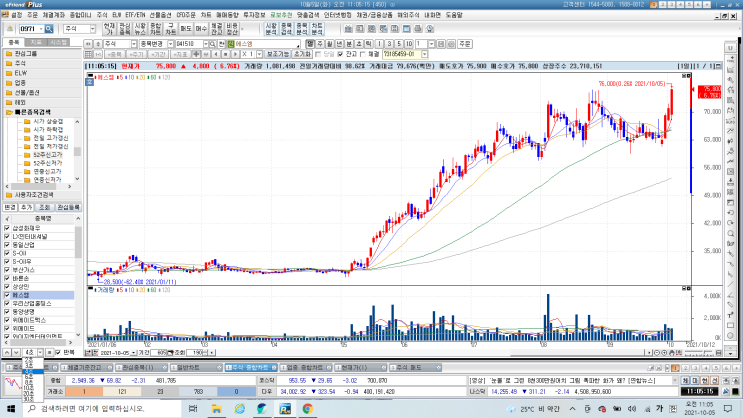Uncheck the S-Oil checkbox in the watchlist
743x418 pixels.
7,254
